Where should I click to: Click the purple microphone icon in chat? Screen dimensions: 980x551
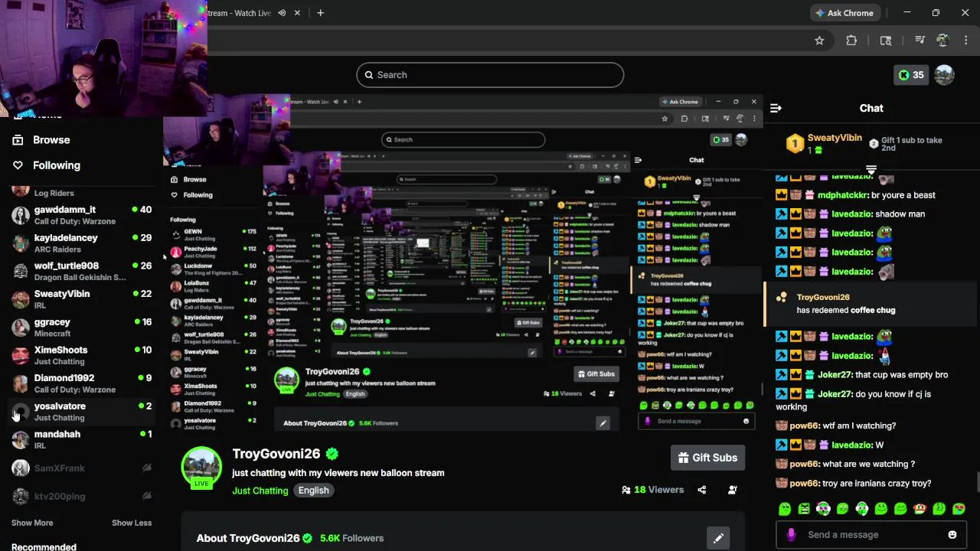791,535
